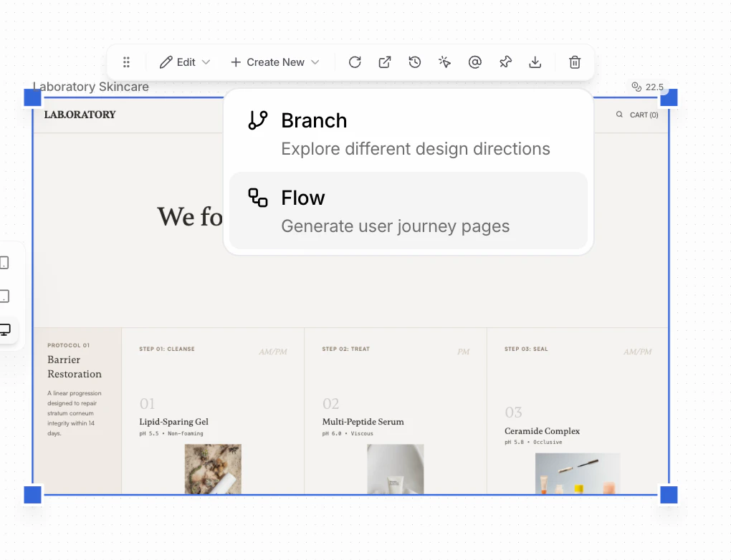Pin the current design

pos(505,62)
